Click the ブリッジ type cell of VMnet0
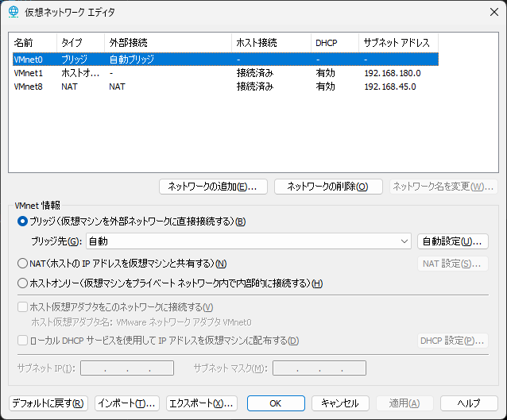Image resolution: width=507 pixels, height=420 pixels. pos(75,60)
